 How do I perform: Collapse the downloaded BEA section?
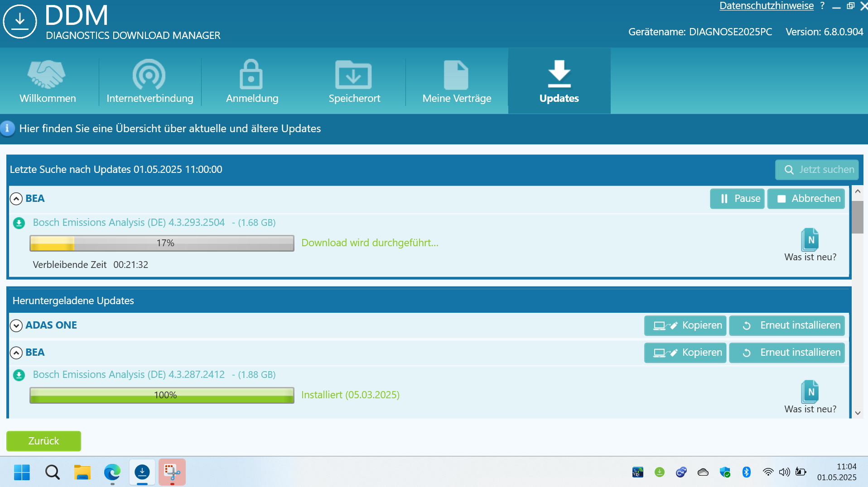tap(16, 353)
